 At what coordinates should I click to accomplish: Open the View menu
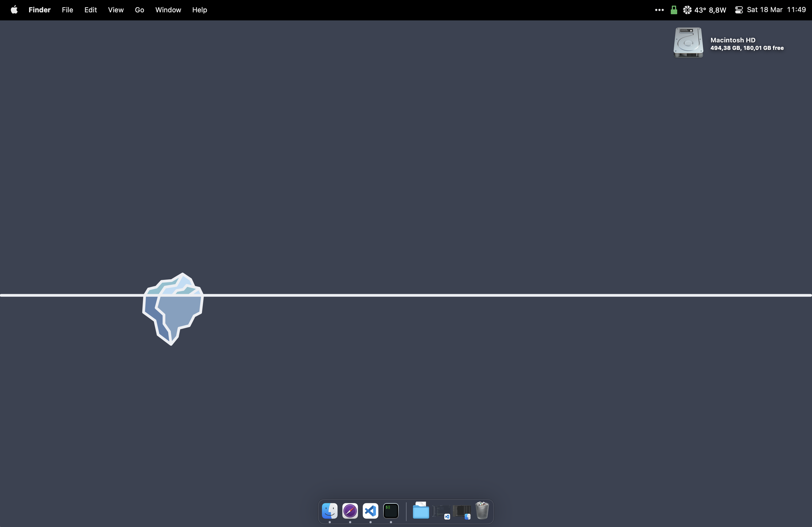[116, 10]
